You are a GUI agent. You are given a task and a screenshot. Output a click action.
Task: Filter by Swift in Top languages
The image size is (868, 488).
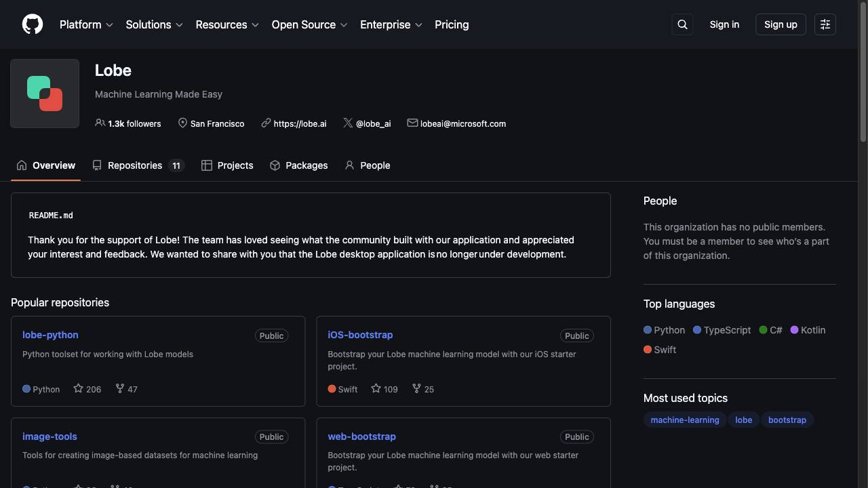point(660,350)
